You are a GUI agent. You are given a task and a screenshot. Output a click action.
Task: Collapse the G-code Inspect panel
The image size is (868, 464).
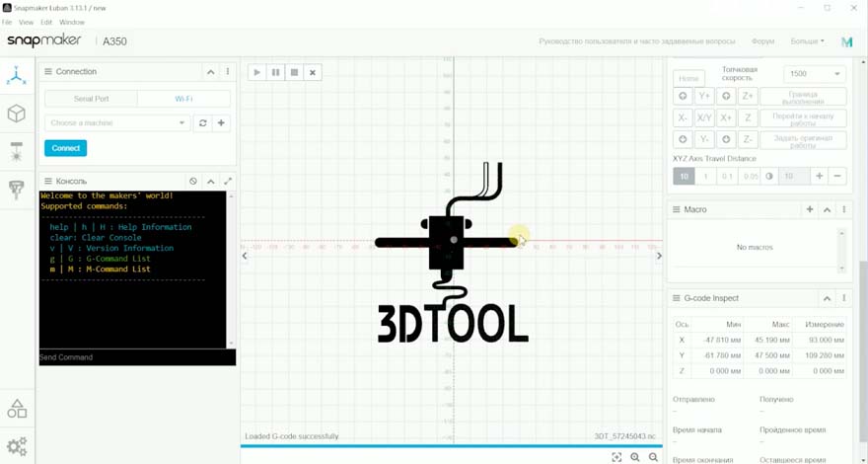click(x=827, y=298)
